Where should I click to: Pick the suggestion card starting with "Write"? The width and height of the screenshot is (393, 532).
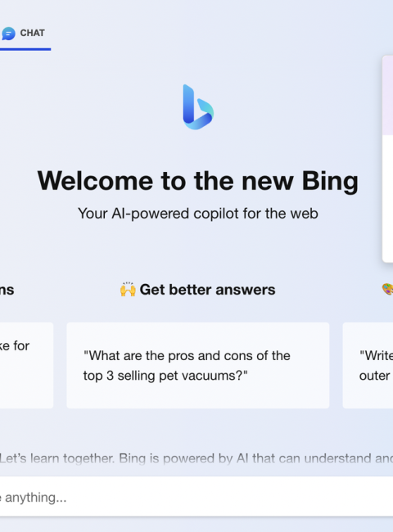click(x=368, y=365)
